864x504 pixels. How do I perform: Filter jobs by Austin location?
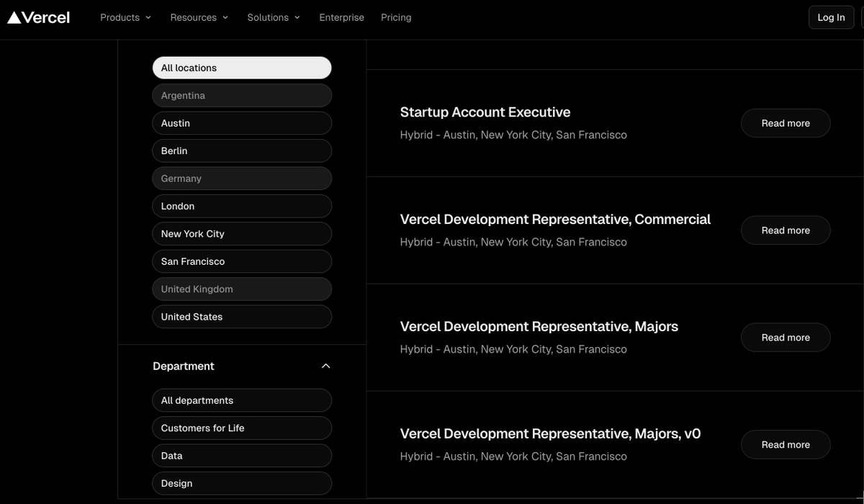[x=242, y=123]
